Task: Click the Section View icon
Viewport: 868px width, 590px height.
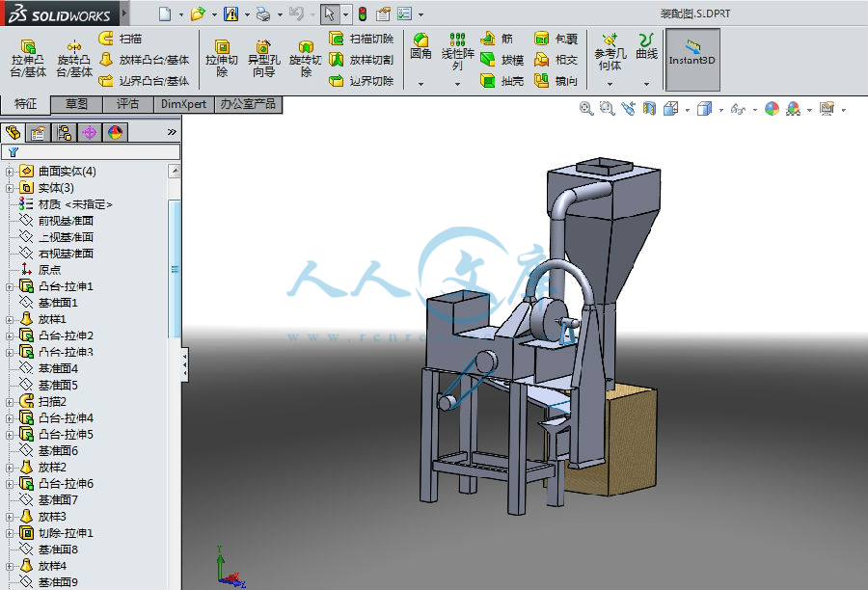Action: click(649, 109)
